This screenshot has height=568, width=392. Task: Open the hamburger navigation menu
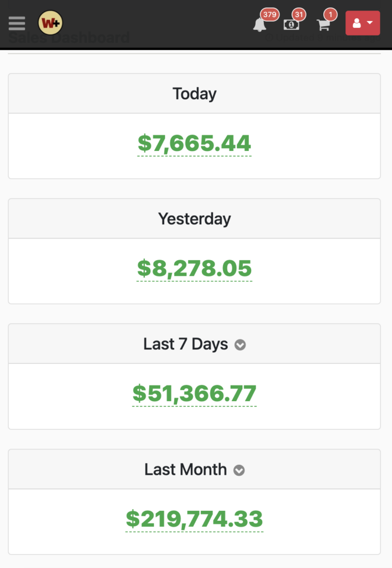(x=17, y=23)
